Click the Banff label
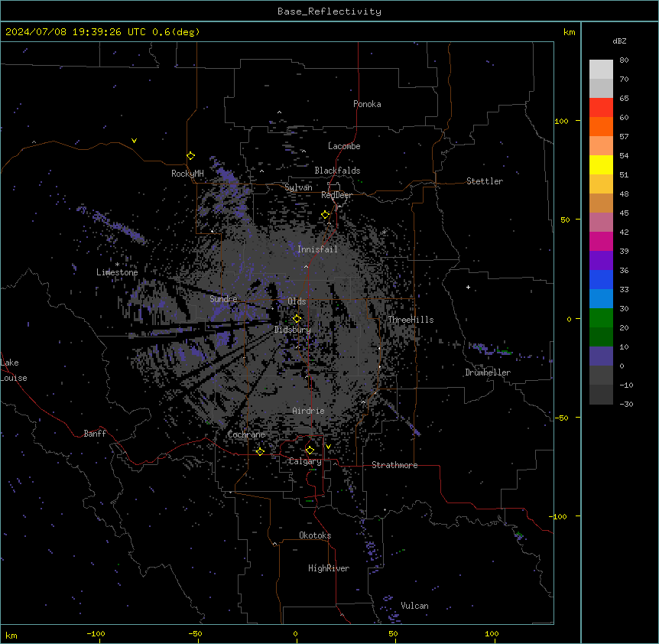Image resolution: width=659 pixels, height=644 pixels. point(95,434)
